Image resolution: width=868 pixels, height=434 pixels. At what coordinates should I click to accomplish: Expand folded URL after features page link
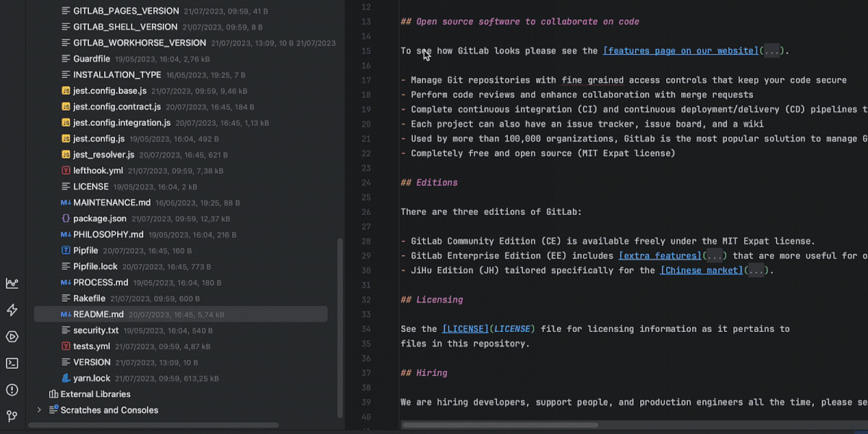771,51
